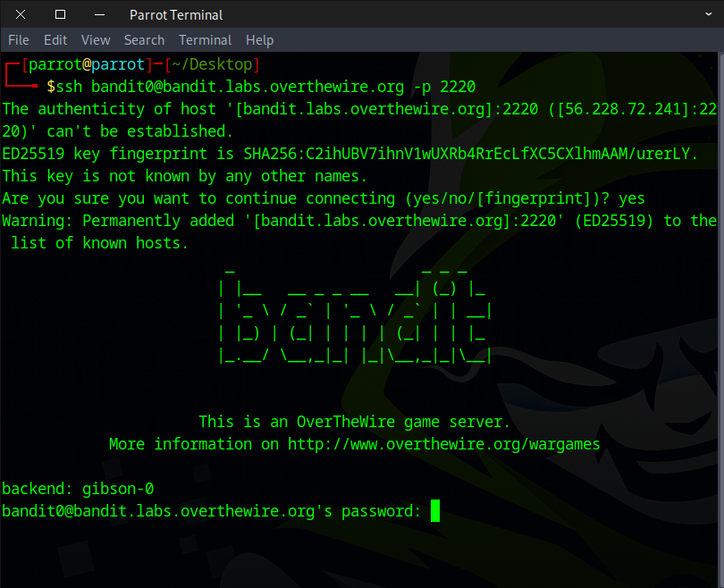The width and height of the screenshot is (724, 588).
Task: Open the Terminal menu
Action: tap(205, 40)
